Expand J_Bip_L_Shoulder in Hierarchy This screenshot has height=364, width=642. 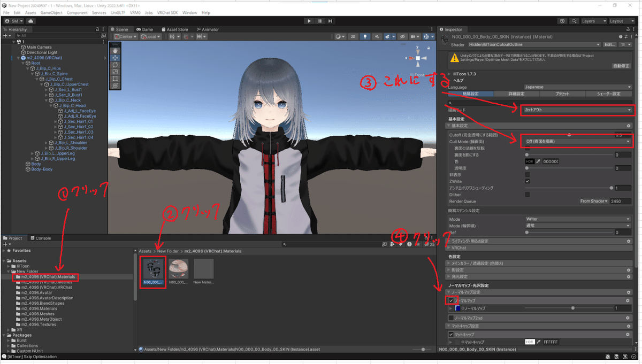coord(46,143)
